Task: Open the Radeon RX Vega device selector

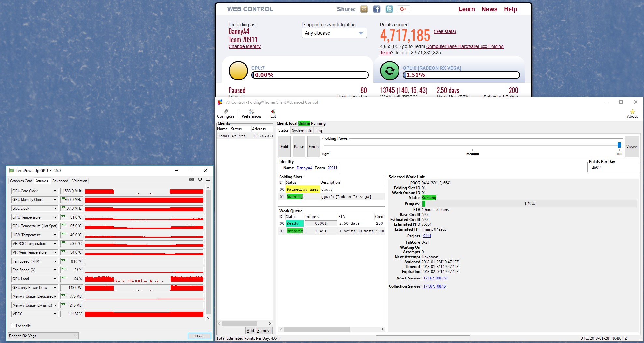Action: pyautogui.click(x=43, y=336)
